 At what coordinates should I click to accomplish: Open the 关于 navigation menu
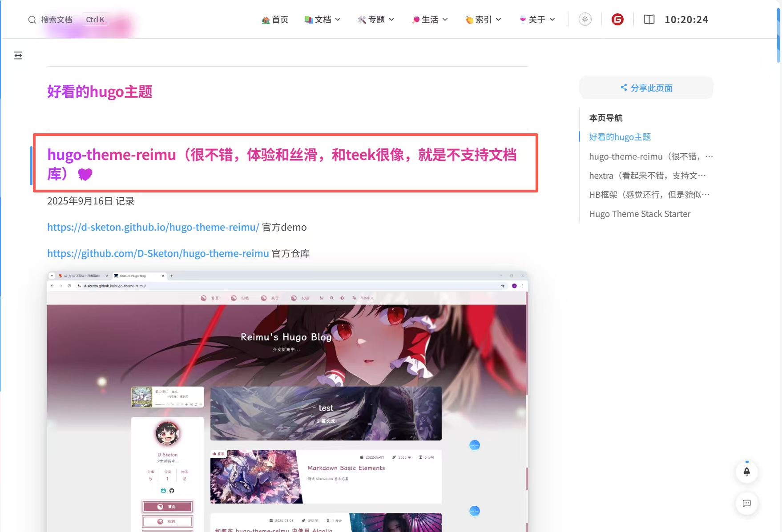[x=537, y=20]
